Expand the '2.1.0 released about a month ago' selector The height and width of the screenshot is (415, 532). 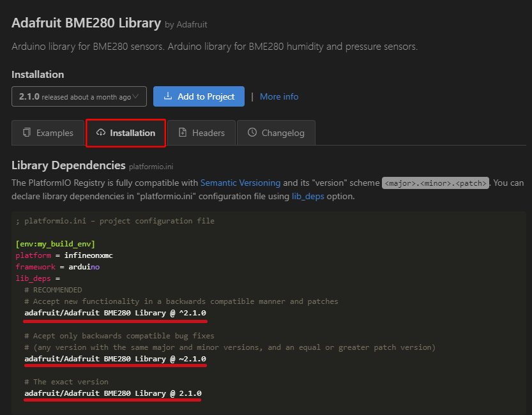point(79,96)
